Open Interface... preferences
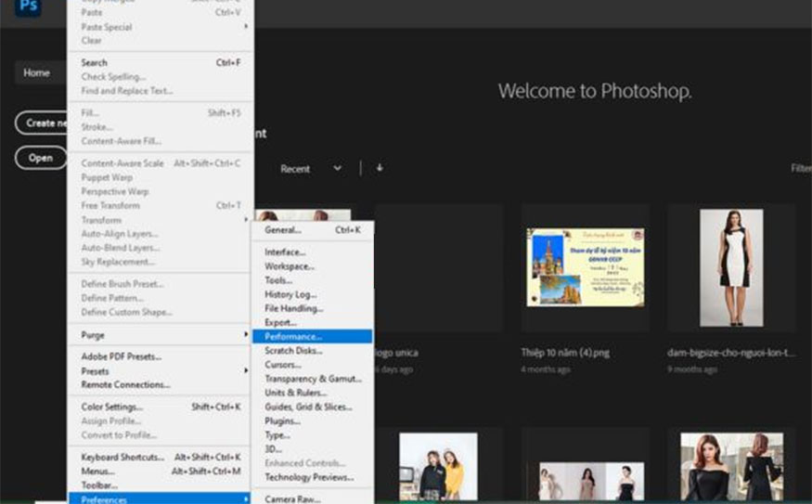 [x=312, y=252]
